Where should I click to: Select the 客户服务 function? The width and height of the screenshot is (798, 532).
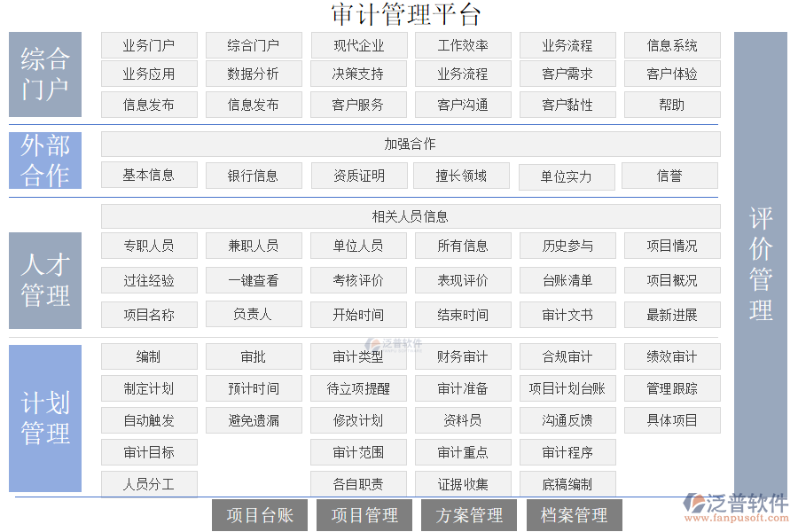click(x=358, y=105)
